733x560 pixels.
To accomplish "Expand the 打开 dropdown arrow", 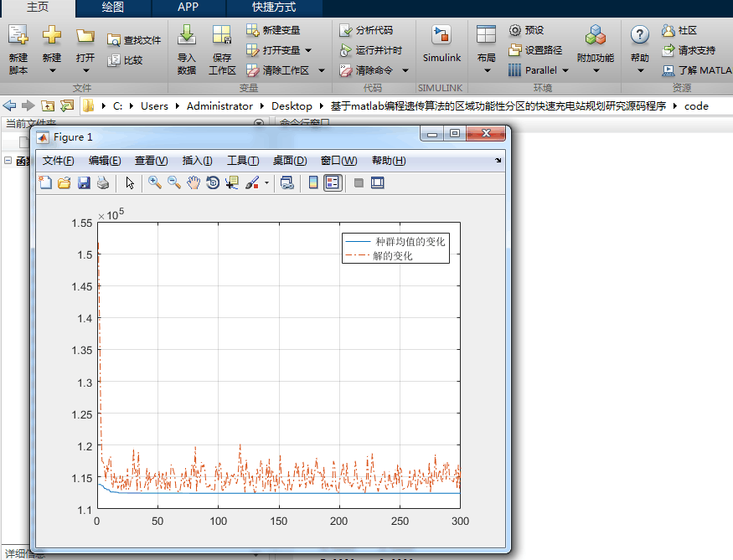I will 85,70.
